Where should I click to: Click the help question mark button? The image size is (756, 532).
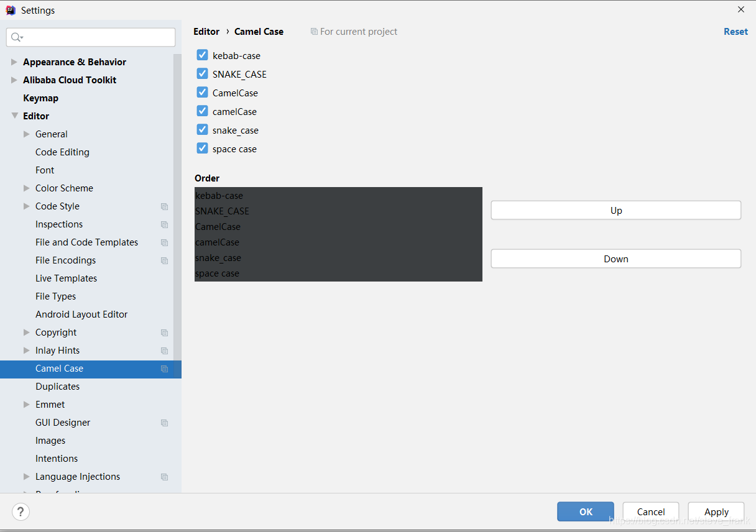pos(21,511)
